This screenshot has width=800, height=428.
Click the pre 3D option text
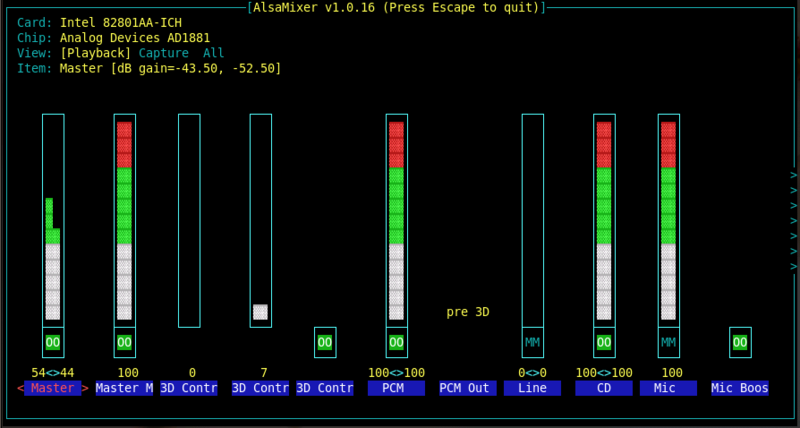[x=468, y=312]
